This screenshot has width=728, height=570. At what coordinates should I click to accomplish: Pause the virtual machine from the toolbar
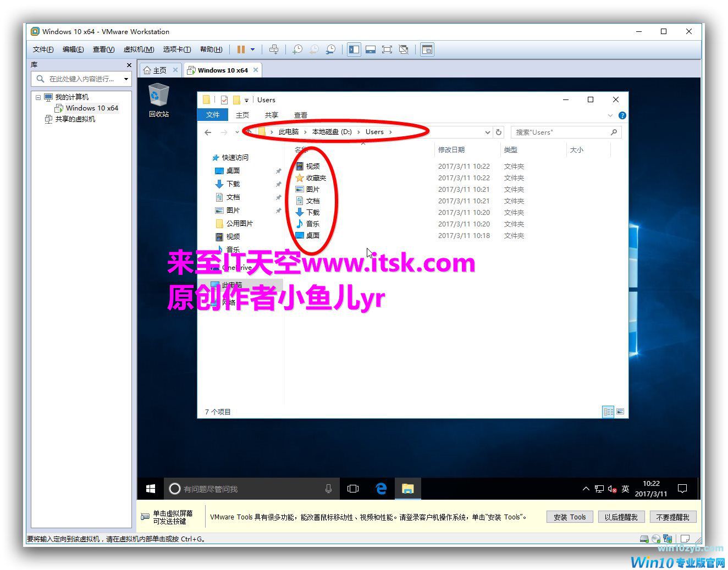(x=241, y=49)
